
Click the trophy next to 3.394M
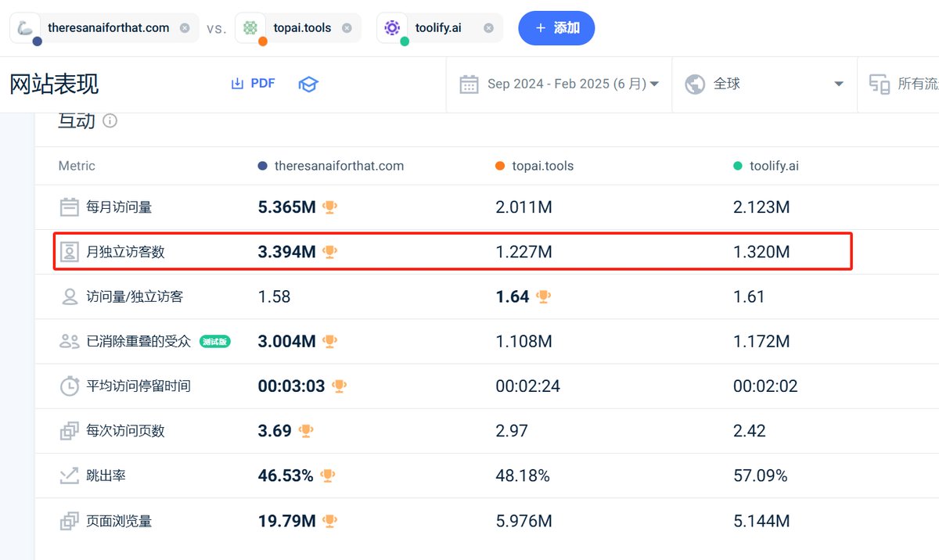(330, 252)
